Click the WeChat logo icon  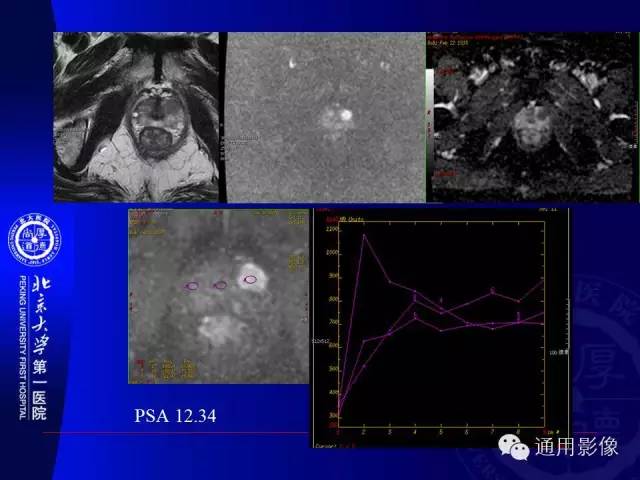(513, 447)
